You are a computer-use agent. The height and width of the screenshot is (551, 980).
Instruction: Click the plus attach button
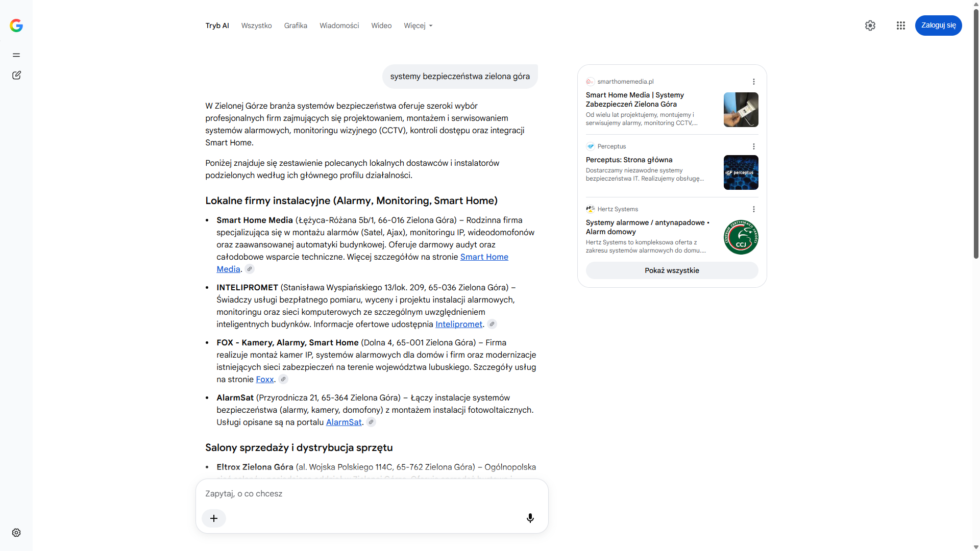[214, 518]
